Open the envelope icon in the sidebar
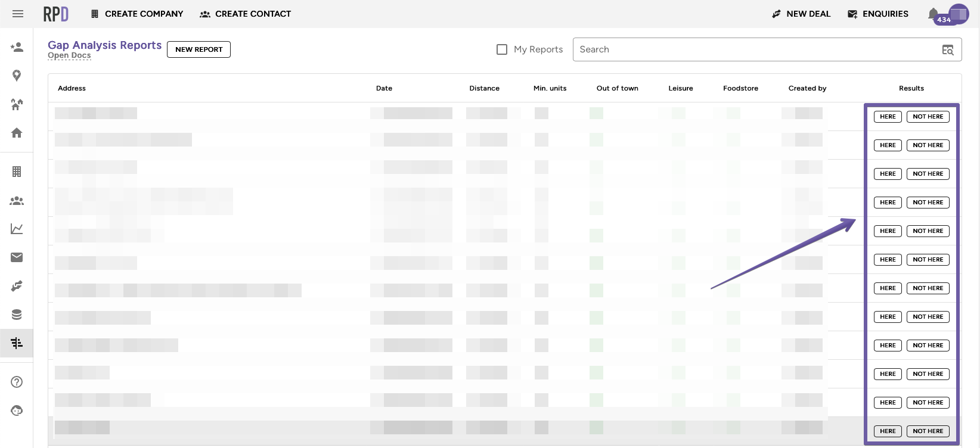The width and height of the screenshot is (980, 448). pyautogui.click(x=17, y=257)
